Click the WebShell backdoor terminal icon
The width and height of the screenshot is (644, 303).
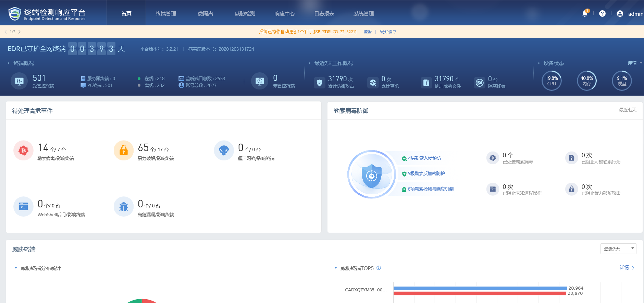point(23,207)
